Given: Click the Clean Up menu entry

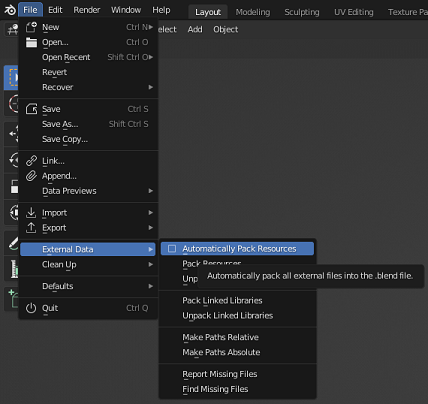Looking at the screenshot, I should [88, 264].
